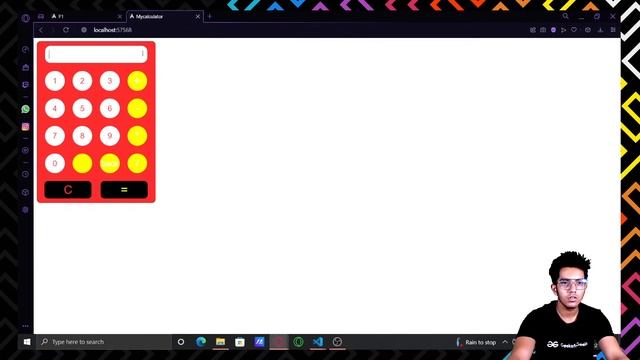Open the extensions cube in toolbar
This screenshot has height=360, width=640.
[588, 30]
